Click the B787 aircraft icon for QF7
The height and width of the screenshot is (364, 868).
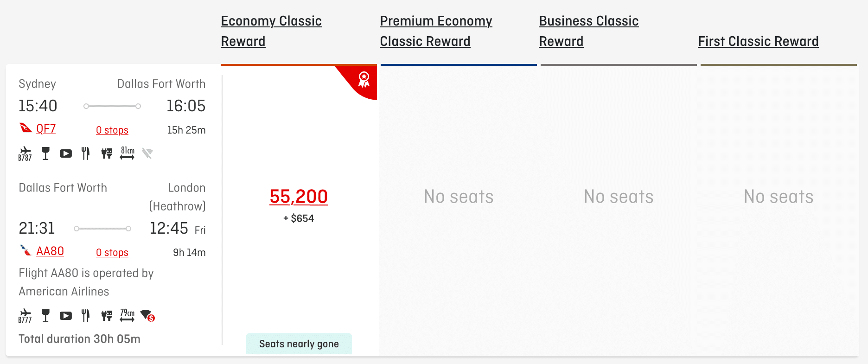pyautogui.click(x=25, y=153)
